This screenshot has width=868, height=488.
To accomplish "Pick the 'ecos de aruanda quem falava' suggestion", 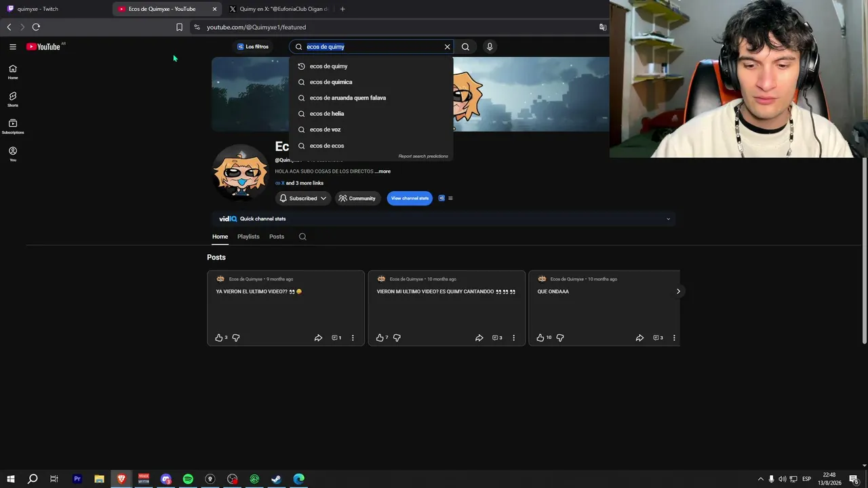I will [x=371, y=98].
